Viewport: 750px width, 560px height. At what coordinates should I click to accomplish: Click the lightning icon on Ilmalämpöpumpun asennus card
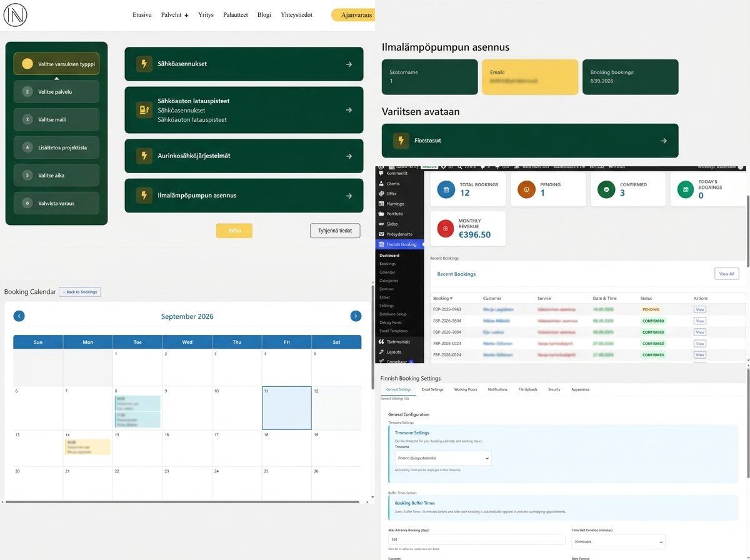pos(144,196)
